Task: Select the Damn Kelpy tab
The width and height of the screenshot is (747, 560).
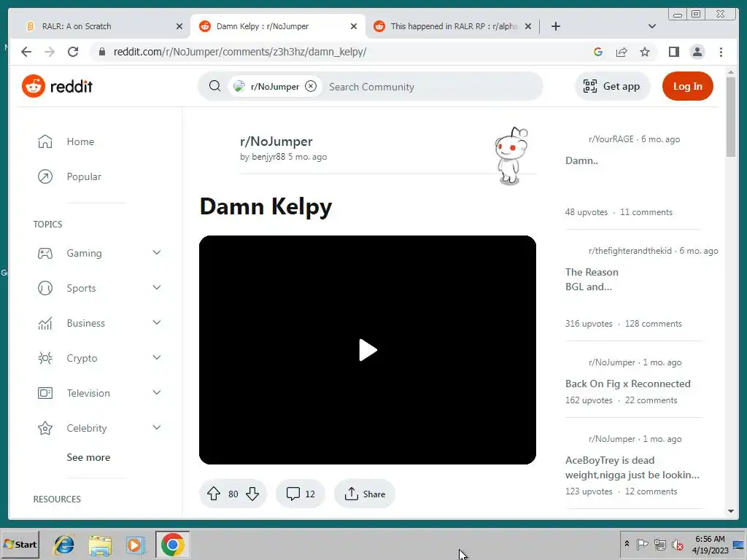Action: tap(278, 26)
